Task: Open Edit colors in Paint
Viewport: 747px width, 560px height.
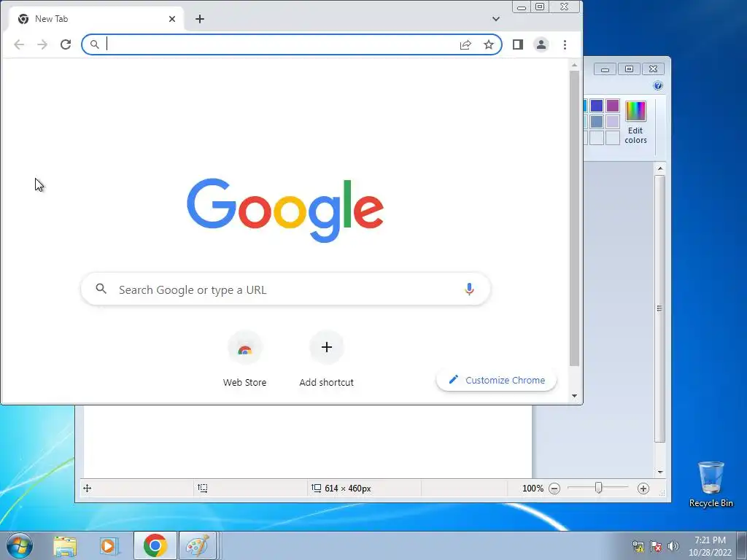Action: (x=635, y=122)
